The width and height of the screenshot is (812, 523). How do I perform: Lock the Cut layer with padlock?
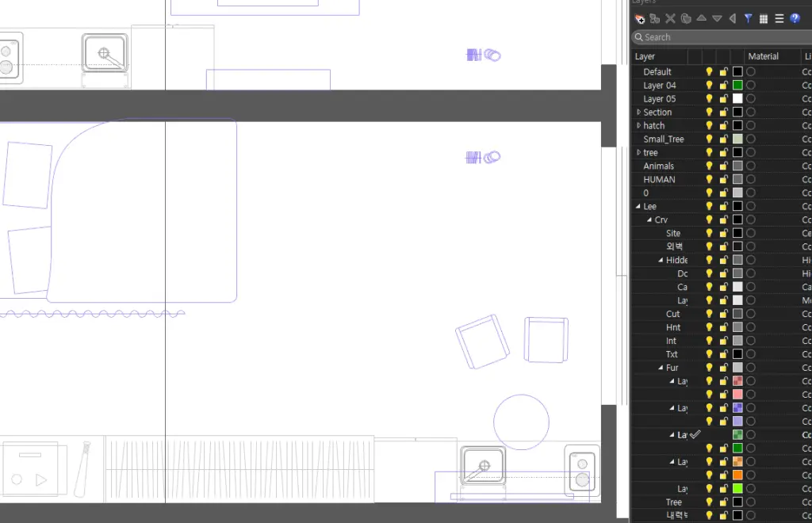(723, 314)
